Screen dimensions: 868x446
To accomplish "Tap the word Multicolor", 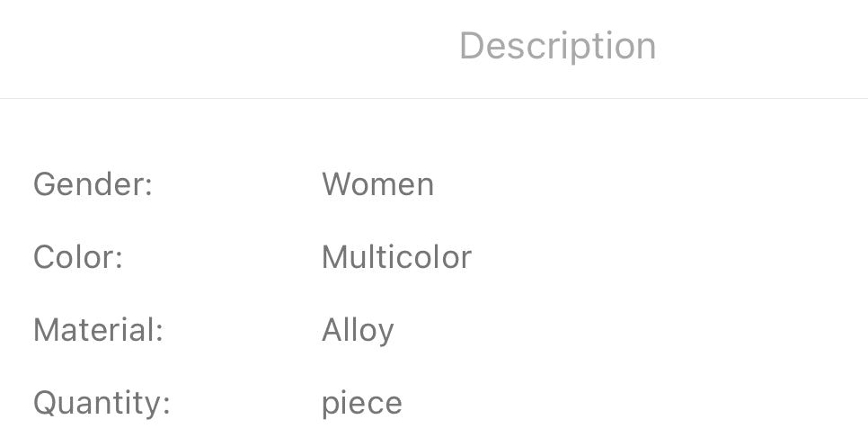I will click(396, 258).
